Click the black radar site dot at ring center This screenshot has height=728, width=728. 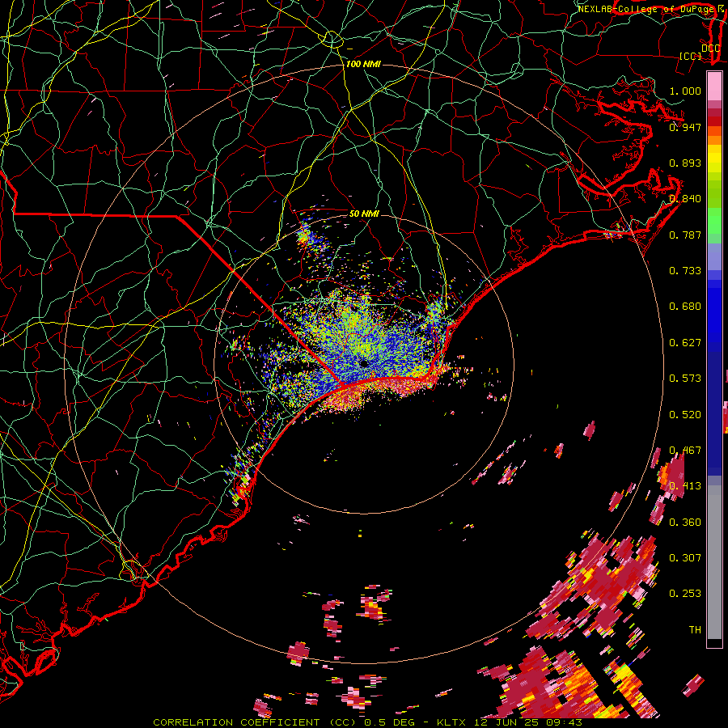[x=364, y=363]
